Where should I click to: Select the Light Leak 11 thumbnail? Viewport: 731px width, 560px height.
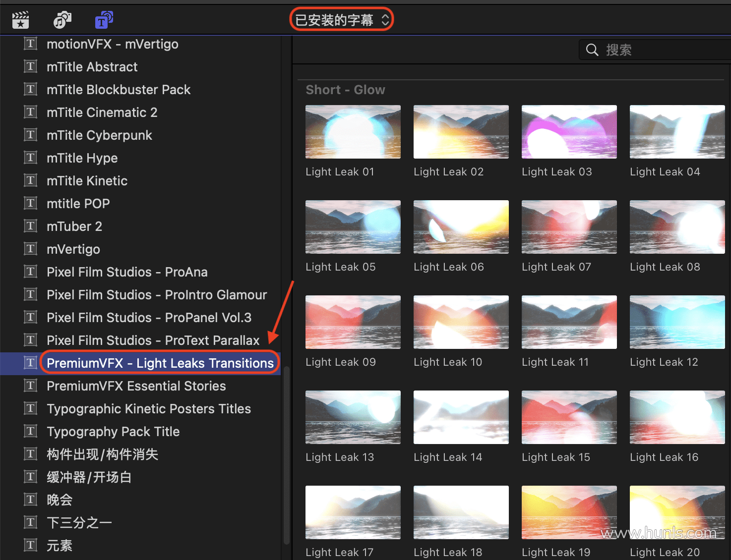569,322
